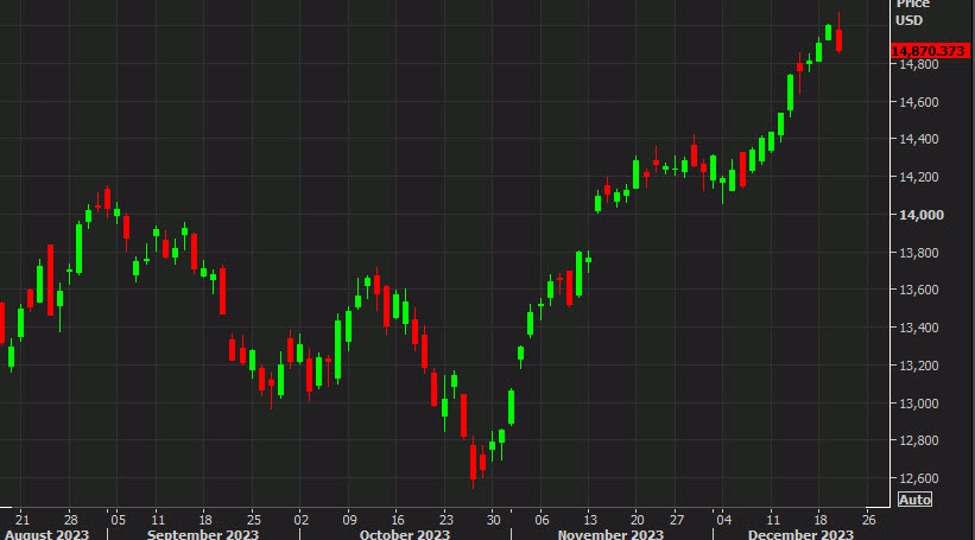Select the 13 date tick in November

tap(589, 519)
